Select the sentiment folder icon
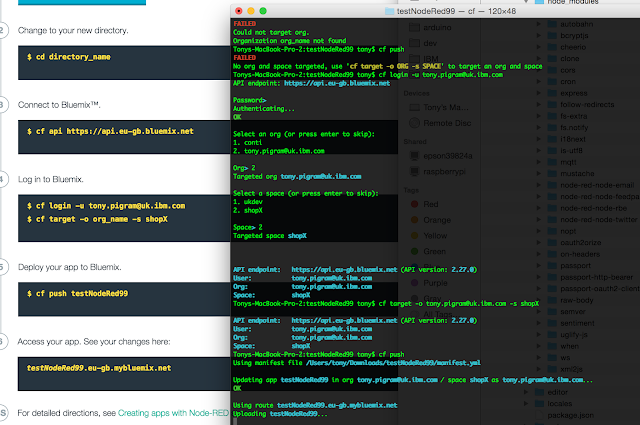640x425 pixels. [x=553, y=323]
